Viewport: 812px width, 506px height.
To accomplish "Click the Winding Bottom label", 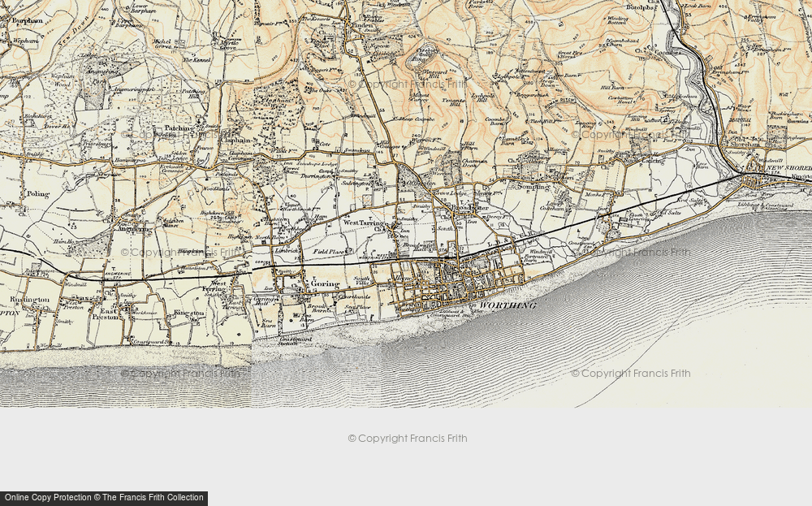I will (617, 21).
